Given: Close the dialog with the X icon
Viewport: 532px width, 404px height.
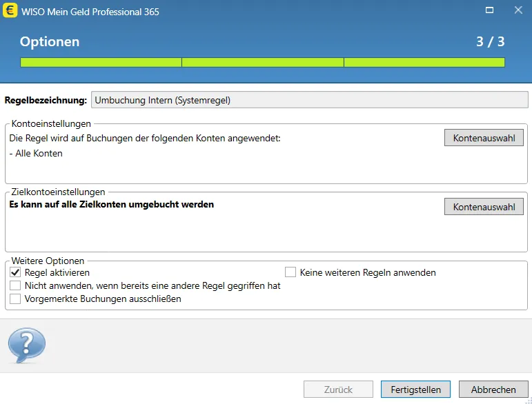Looking at the screenshot, I should click(x=518, y=10).
